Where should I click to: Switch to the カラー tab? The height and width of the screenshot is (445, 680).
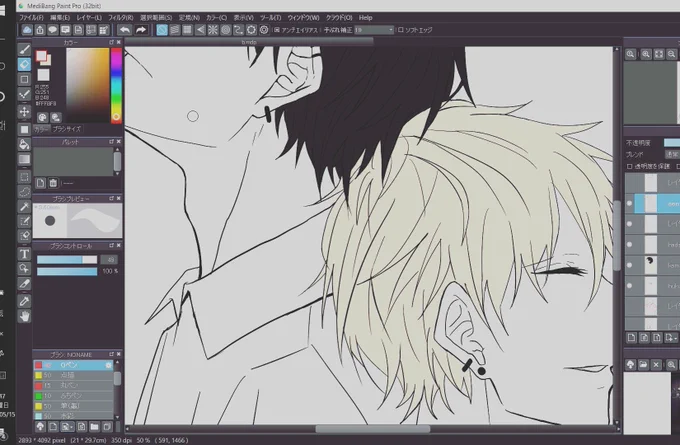(41, 129)
